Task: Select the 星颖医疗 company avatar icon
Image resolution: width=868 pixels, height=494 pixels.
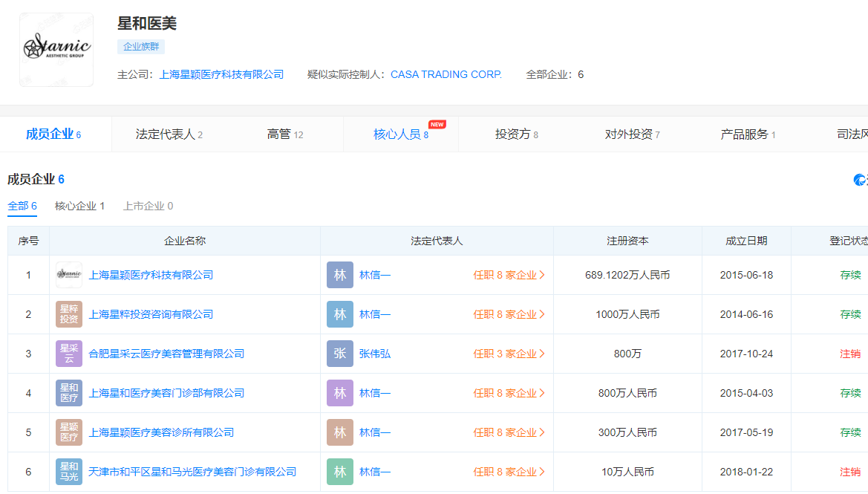Action: point(69,432)
